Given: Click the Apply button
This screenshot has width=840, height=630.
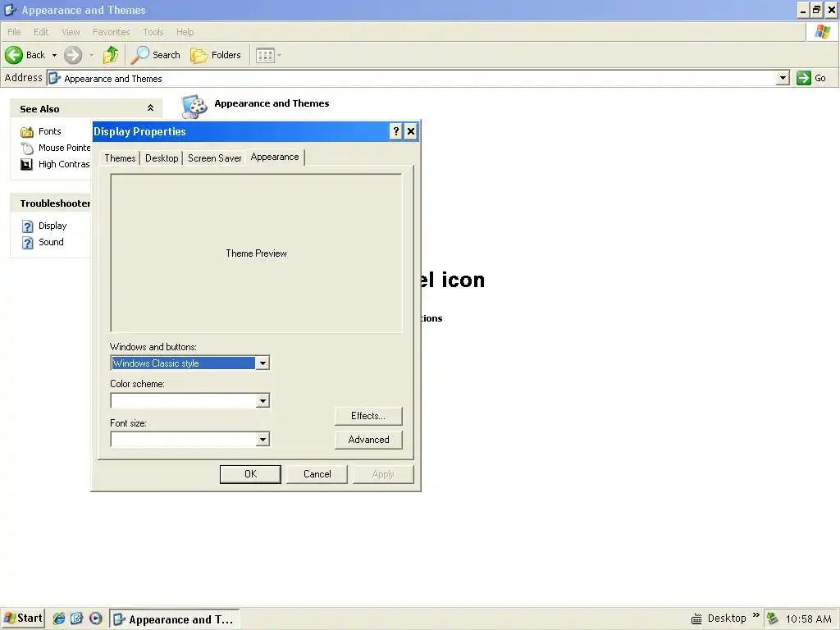Looking at the screenshot, I should click(383, 474).
